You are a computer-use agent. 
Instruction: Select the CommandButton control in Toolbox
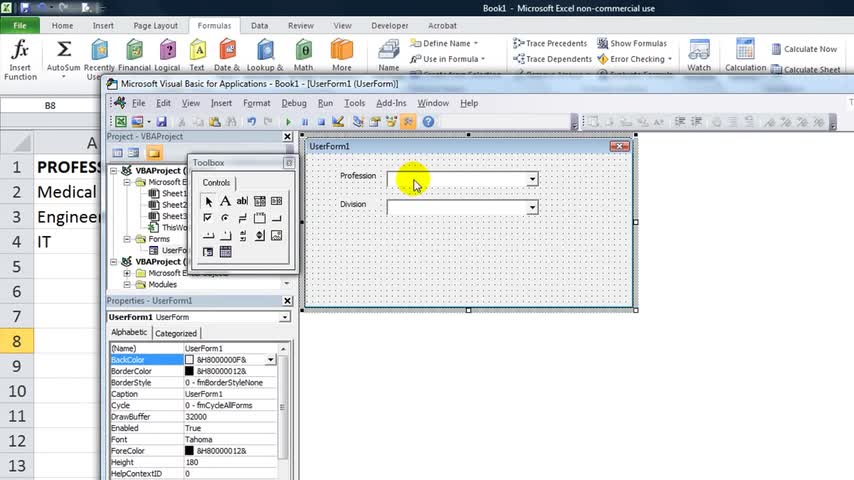click(277, 218)
